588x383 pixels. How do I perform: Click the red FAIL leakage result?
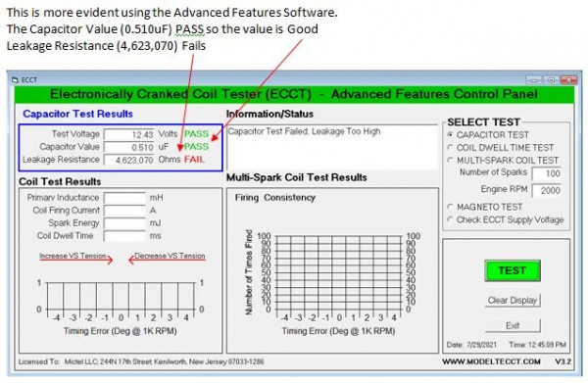(194, 160)
